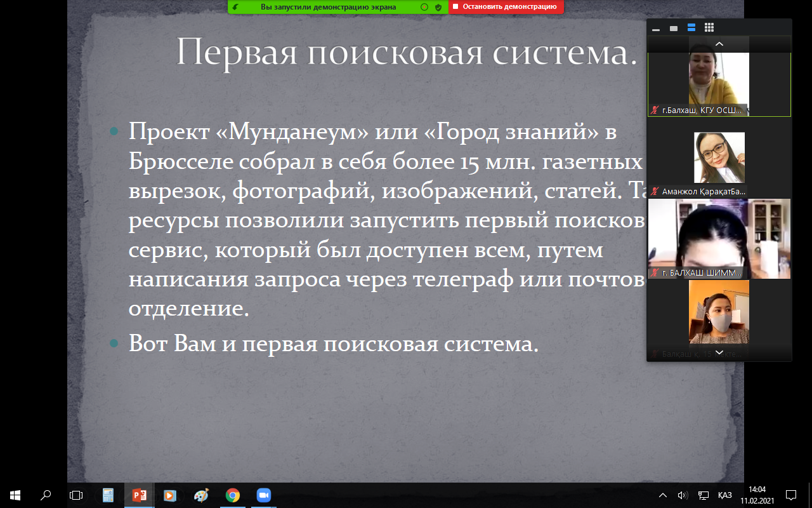
Task: Show hidden system tray icons
Action: point(663,495)
